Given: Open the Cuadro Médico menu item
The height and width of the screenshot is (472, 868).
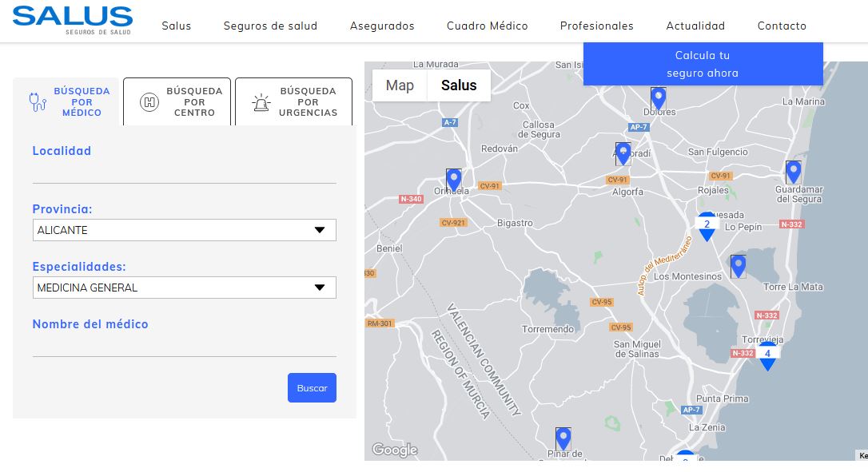Looking at the screenshot, I should click(x=487, y=26).
